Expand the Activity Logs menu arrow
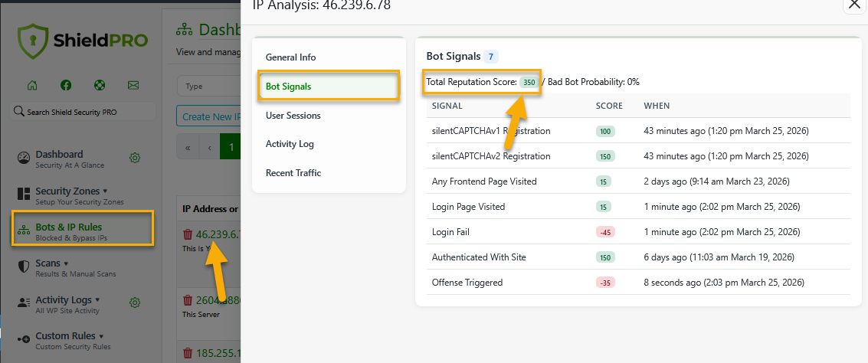Image resolution: width=868 pixels, height=363 pixels. [97, 300]
